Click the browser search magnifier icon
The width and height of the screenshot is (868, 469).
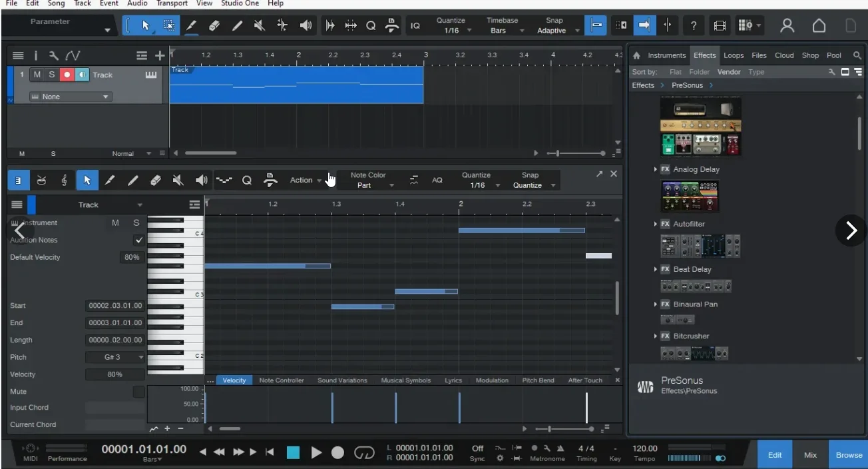pos(857,56)
